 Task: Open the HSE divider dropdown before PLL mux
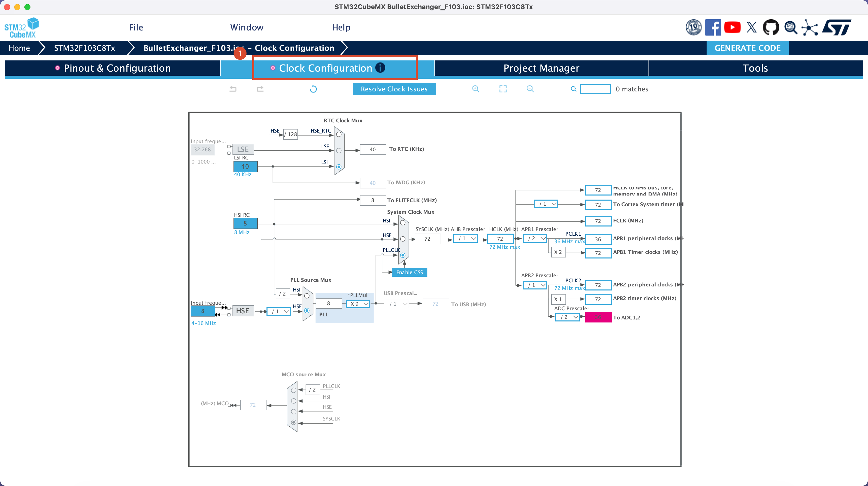click(279, 311)
